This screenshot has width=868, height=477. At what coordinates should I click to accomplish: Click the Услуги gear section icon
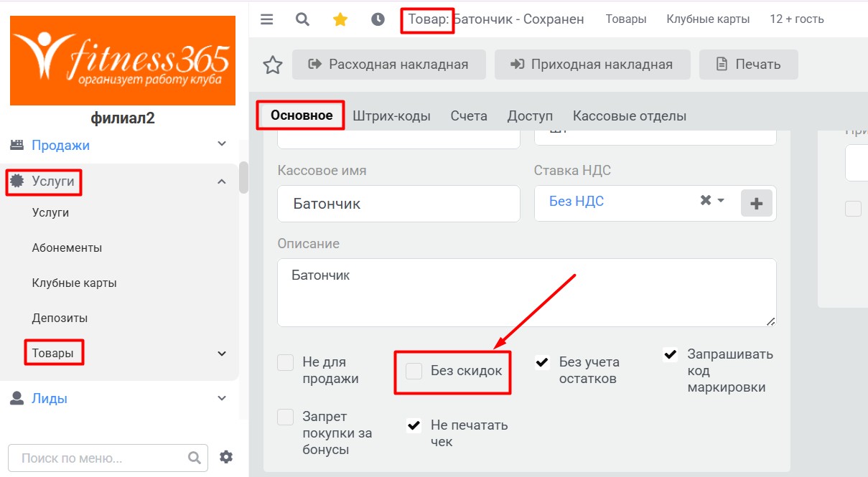pyautogui.click(x=17, y=181)
